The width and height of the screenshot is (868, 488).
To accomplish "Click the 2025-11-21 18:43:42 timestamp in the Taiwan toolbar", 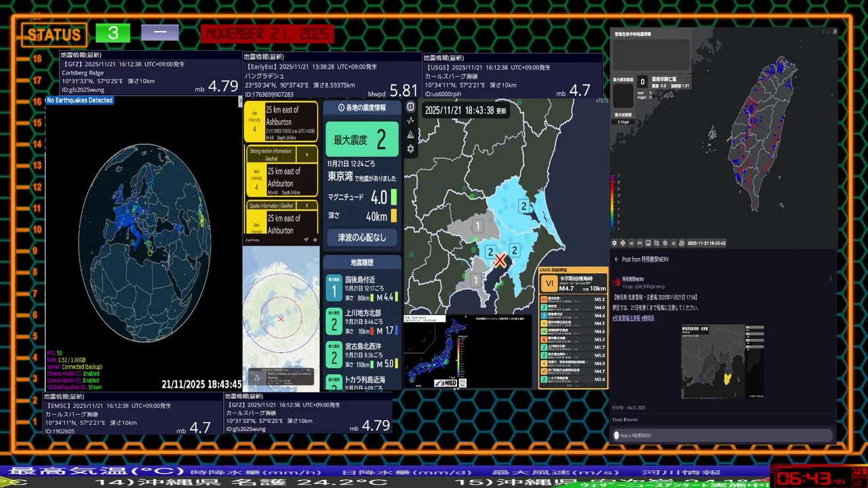I will click(707, 243).
